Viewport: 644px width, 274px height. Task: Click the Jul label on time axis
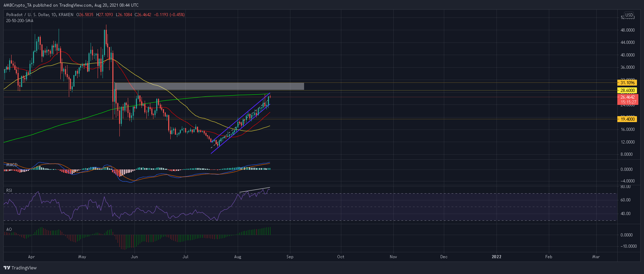(185, 257)
